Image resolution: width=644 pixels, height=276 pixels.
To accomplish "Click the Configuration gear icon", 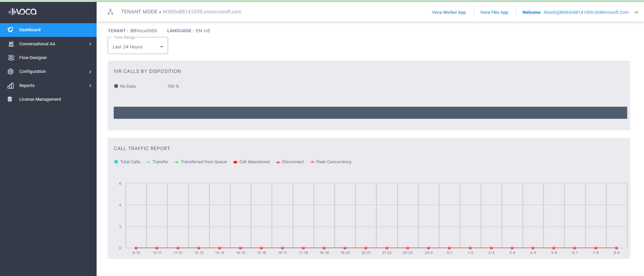I will tap(11, 72).
